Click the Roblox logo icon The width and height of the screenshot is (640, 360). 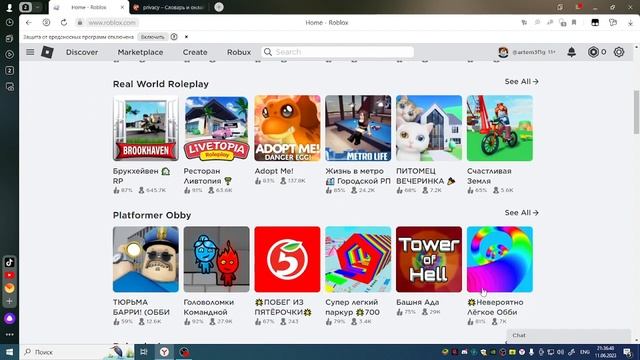(x=47, y=52)
